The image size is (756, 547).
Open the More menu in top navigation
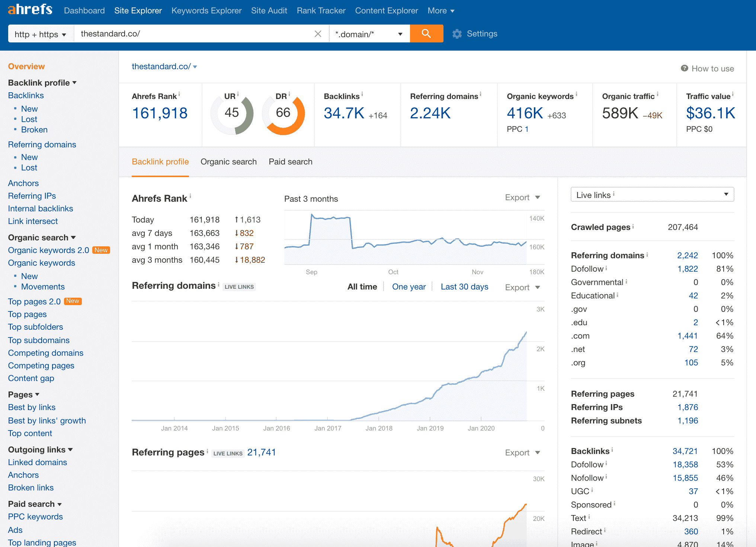coord(441,11)
